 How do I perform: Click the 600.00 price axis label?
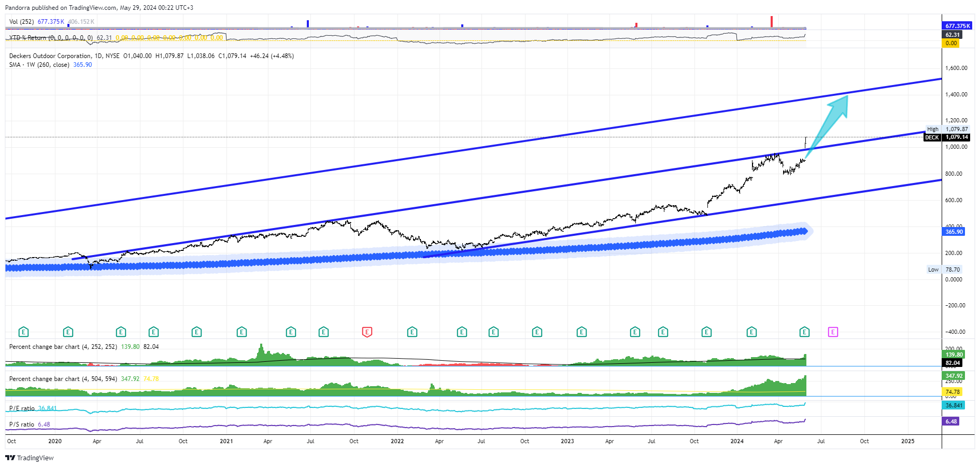pos(954,200)
